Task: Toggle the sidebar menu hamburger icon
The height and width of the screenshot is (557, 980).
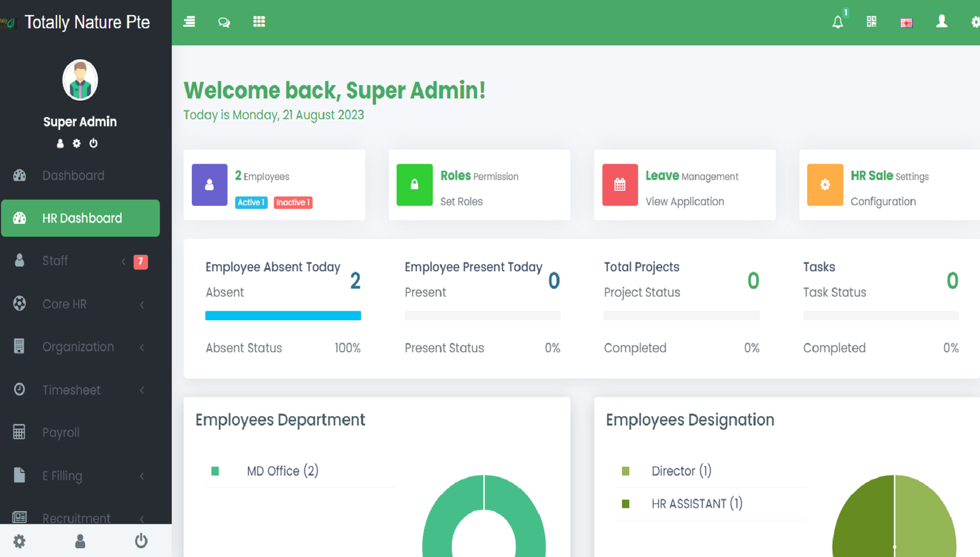Action: tap(189, 22)
